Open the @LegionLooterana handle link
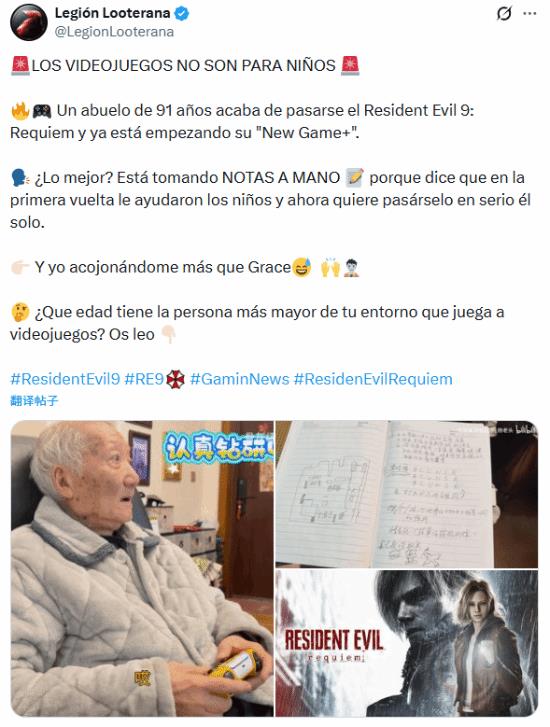Viewport: 550px width, 727px height. pos(114,32)
